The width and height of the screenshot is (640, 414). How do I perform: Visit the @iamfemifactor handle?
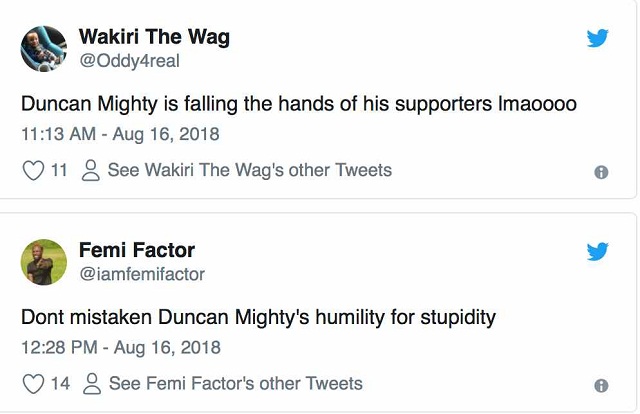coord(141,273)
